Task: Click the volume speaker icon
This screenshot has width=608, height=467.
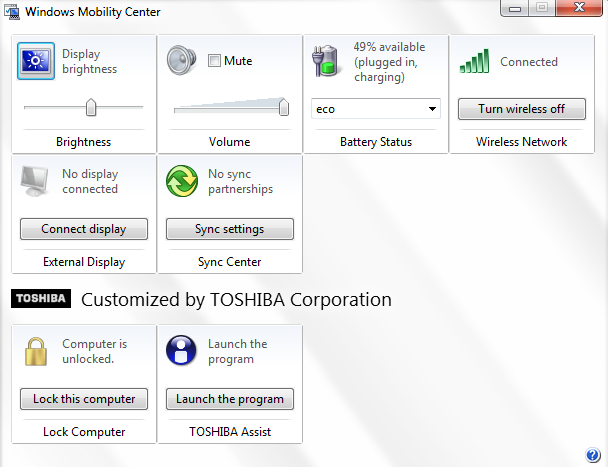Action: tap(183, 61)
